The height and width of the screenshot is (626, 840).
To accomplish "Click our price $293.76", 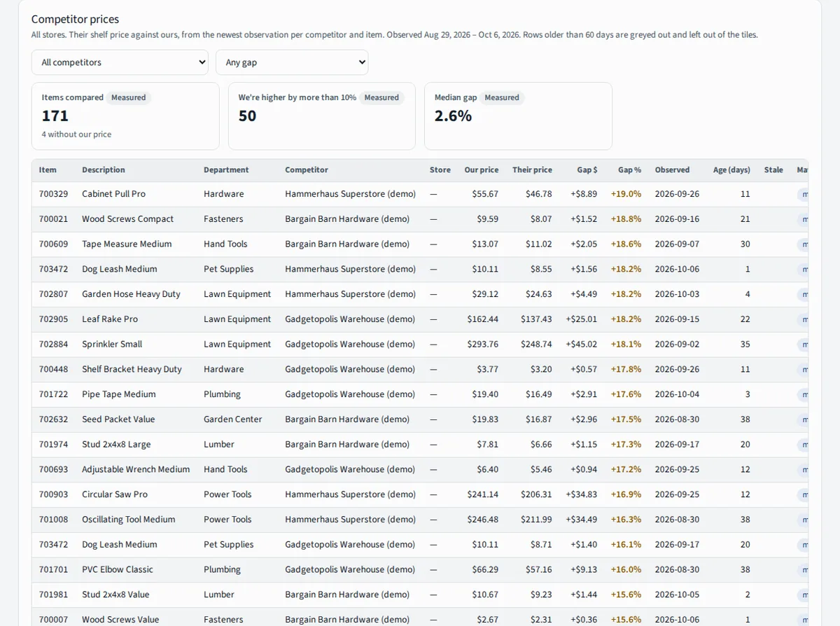I will point(483,345).
